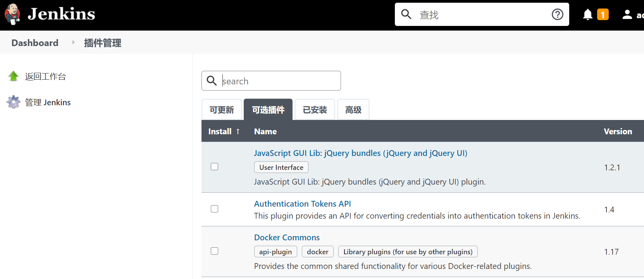
Task: Click the plugin filter magnifier icon
Action: (x=212, y=80)
